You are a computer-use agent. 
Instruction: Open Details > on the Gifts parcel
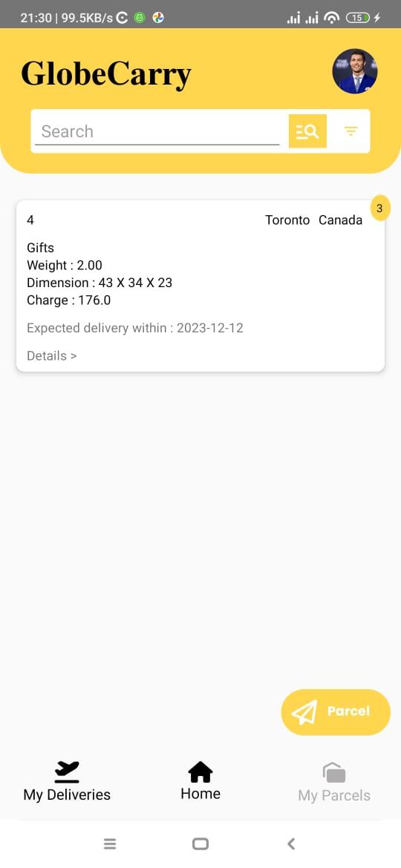51,356
